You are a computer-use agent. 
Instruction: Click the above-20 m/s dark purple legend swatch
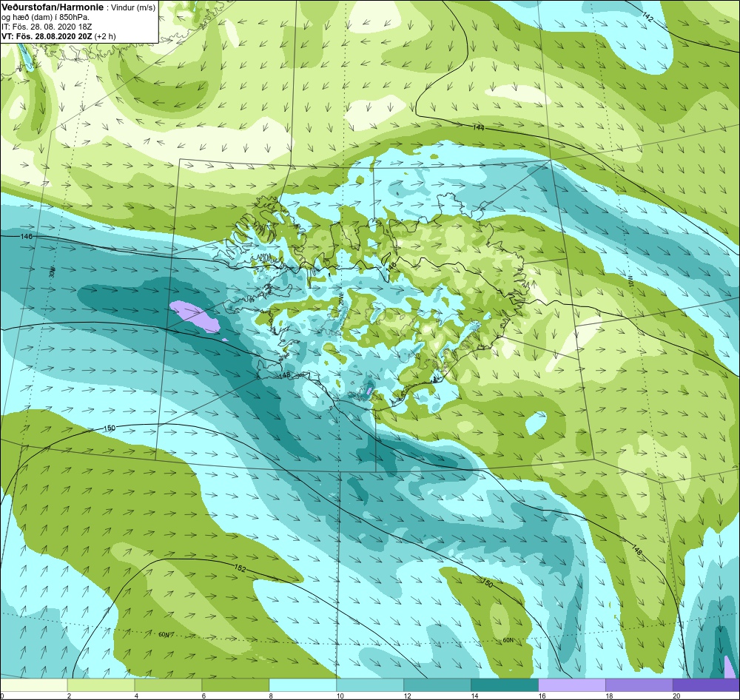[706, 685]
